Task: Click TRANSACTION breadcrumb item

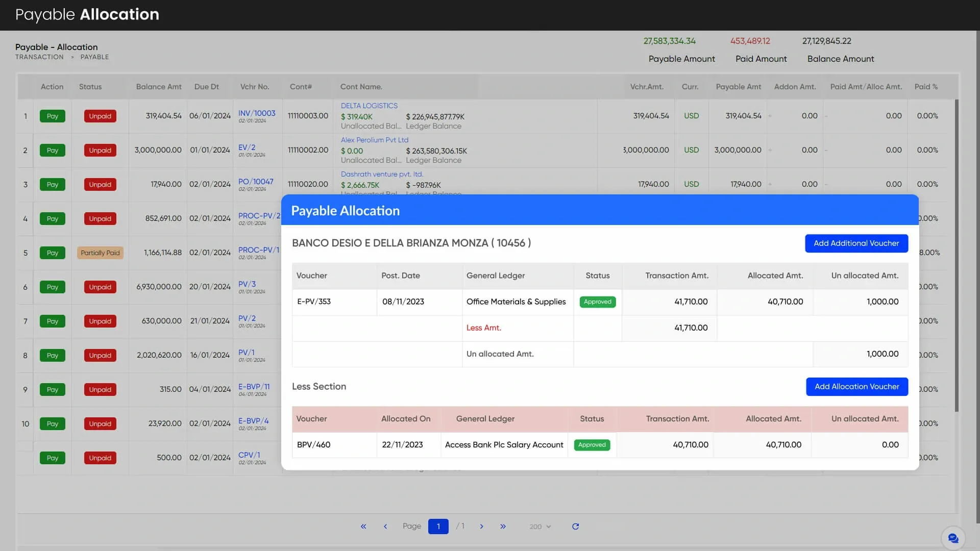Action: pos(39,57)
